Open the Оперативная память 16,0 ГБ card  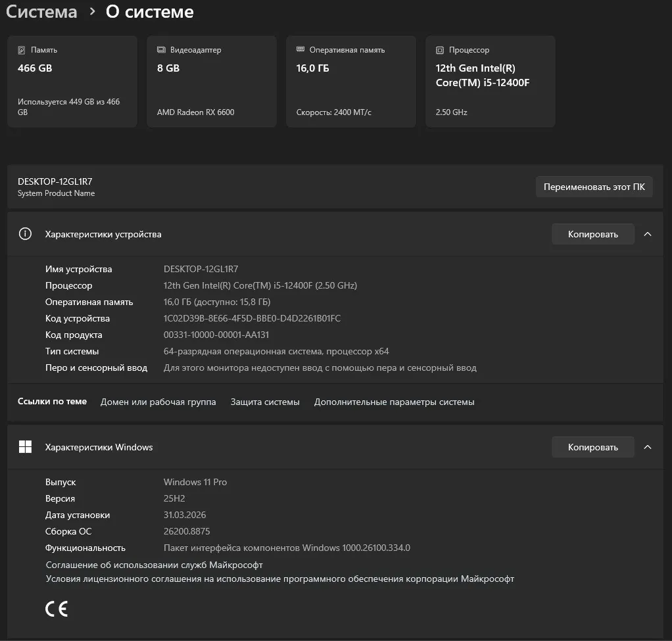pyautogui.click(x=351, y=82)
